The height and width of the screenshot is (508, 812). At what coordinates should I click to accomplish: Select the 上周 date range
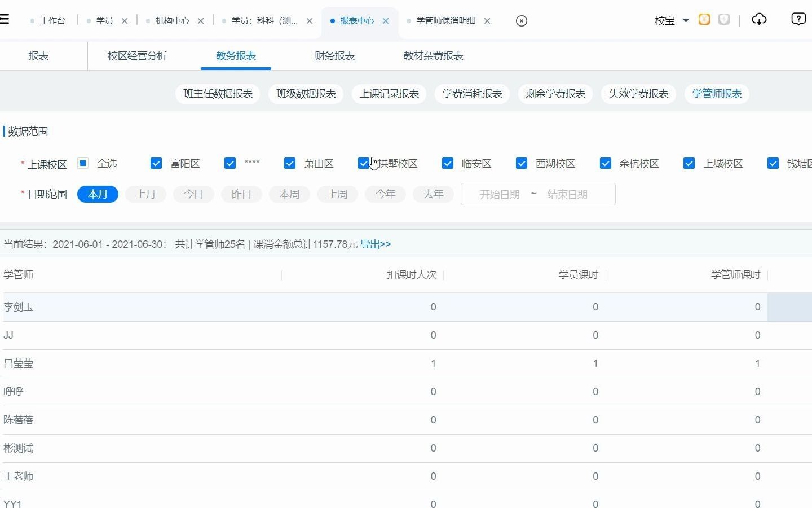click(x=338, y=194)
